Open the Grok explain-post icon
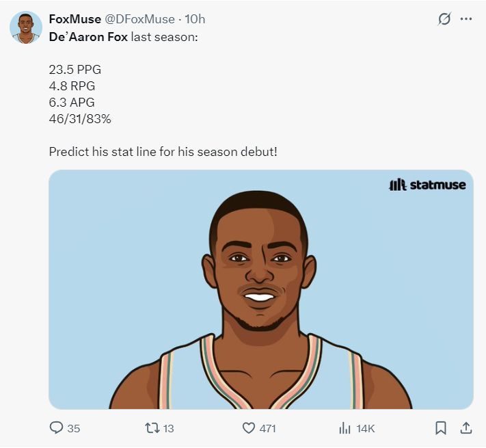The height and width of the screenshot is (448, 486). 444,19
